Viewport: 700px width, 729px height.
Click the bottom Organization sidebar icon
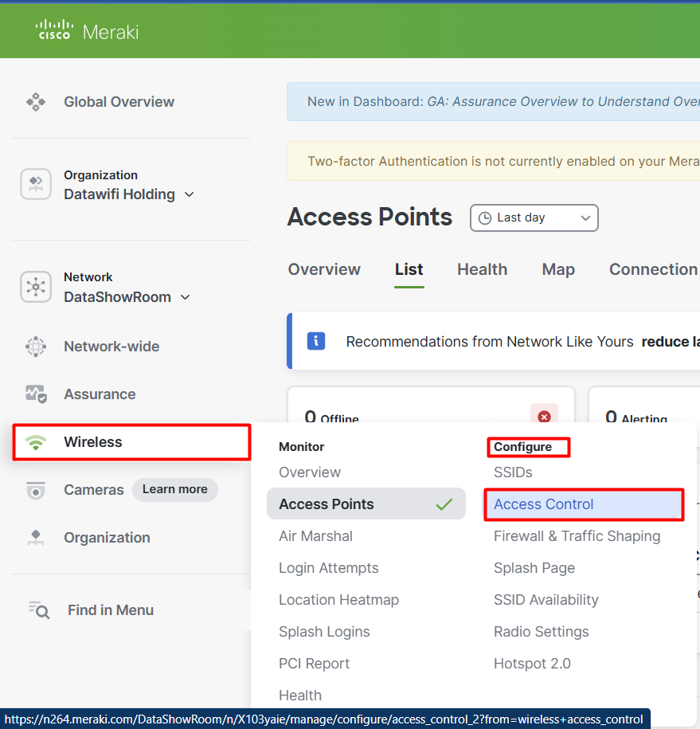point(36,538)
